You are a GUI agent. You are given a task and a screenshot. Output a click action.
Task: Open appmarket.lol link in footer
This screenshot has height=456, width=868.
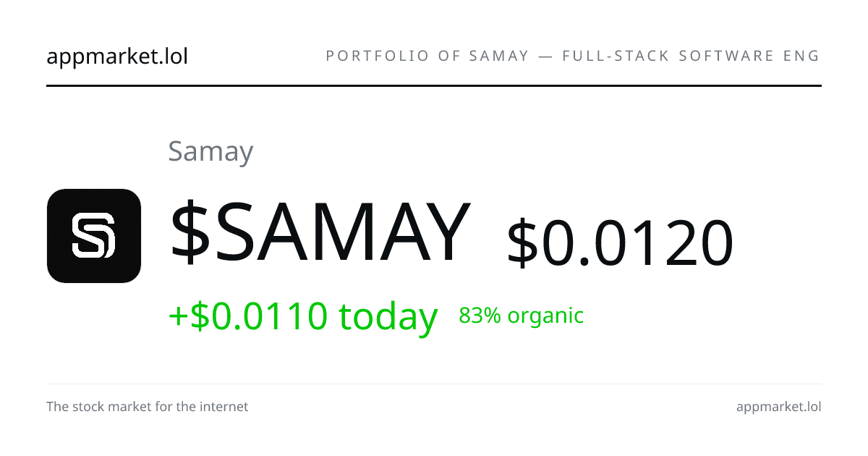(779, 407)
